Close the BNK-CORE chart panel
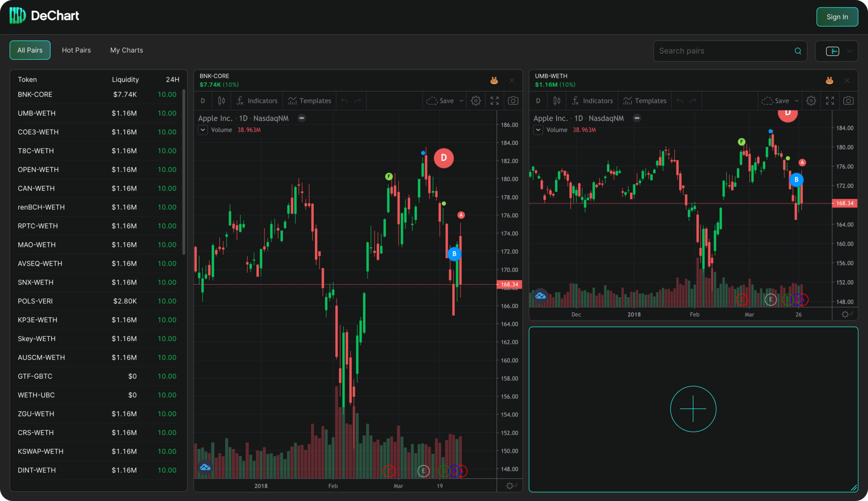 point(512,81)
